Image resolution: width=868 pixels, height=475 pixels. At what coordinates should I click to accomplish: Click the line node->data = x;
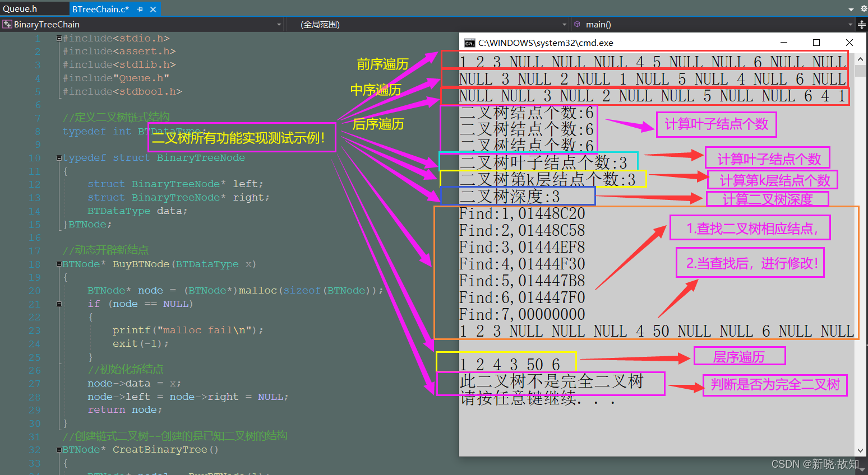[134, 384]
